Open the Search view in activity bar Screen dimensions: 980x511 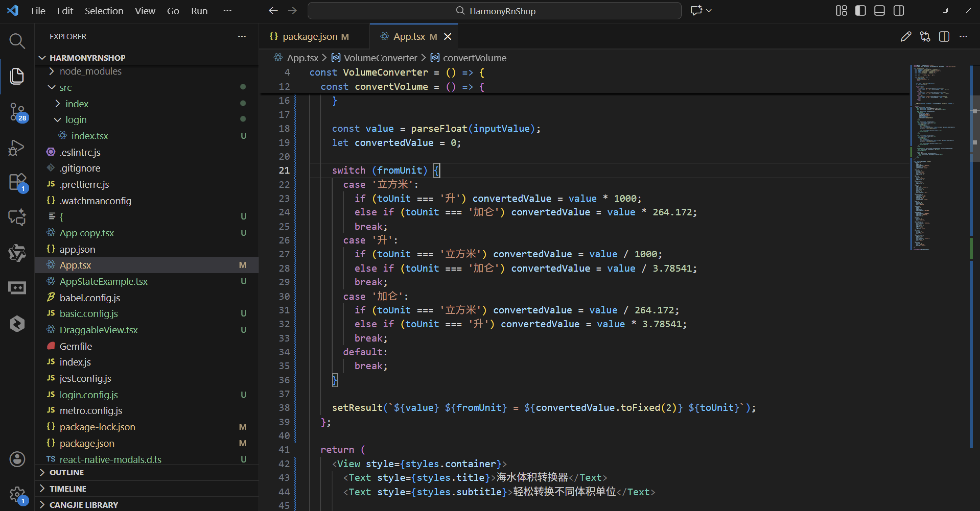[17, 41]
